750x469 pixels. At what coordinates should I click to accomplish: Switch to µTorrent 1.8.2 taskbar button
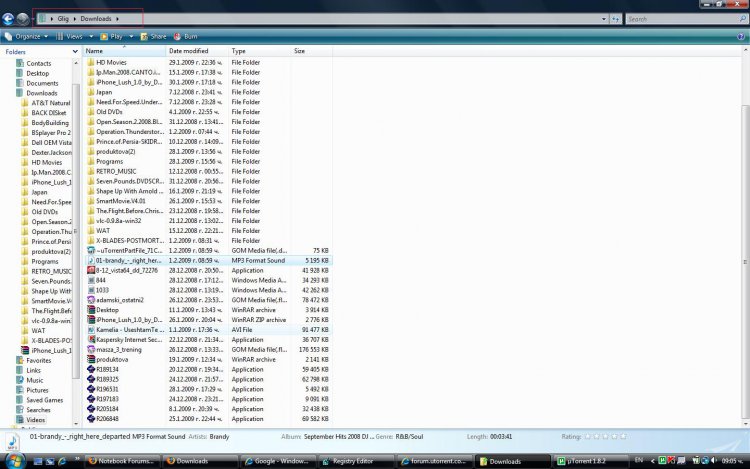(x=590, y=461)
